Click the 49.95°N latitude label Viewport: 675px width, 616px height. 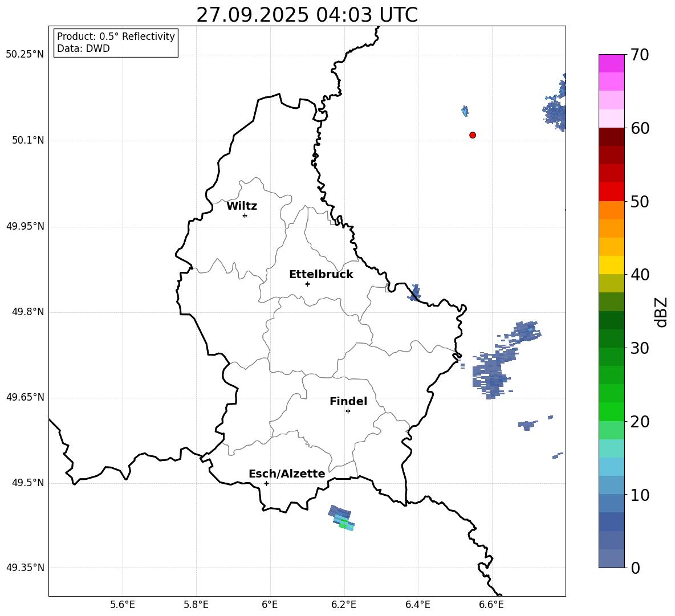pos(25,226)
